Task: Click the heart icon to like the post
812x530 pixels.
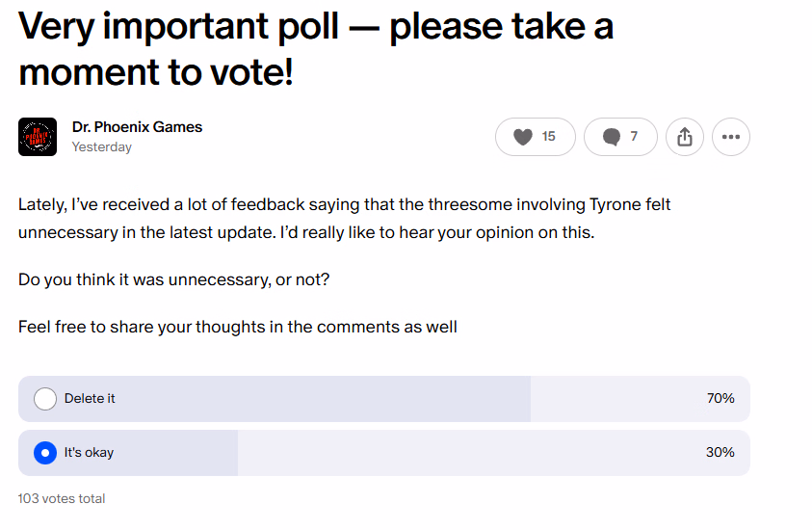Action: tap(523, 137)
